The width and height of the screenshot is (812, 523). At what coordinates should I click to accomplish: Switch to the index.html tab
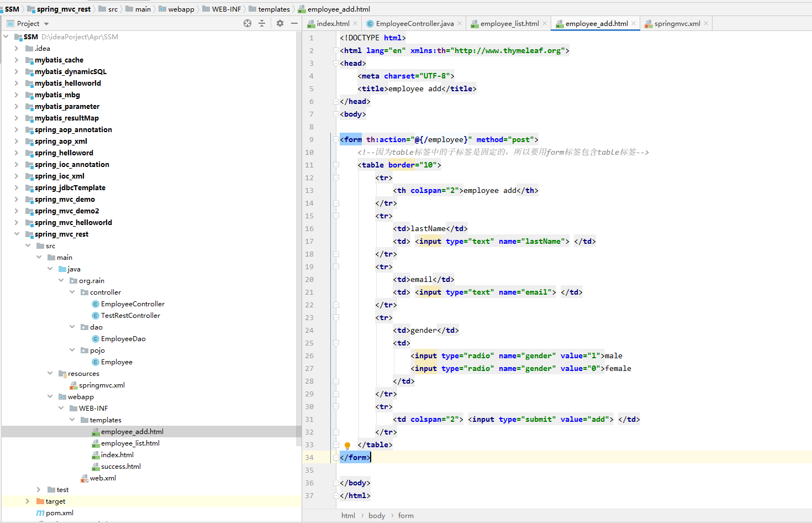tap(333, 23)
